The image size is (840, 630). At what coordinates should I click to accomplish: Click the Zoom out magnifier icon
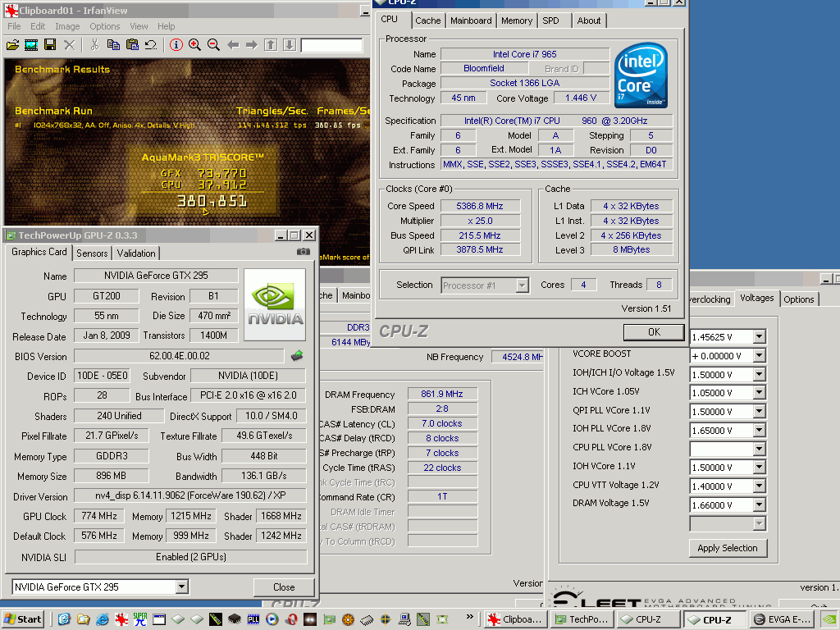click(213, 45)
